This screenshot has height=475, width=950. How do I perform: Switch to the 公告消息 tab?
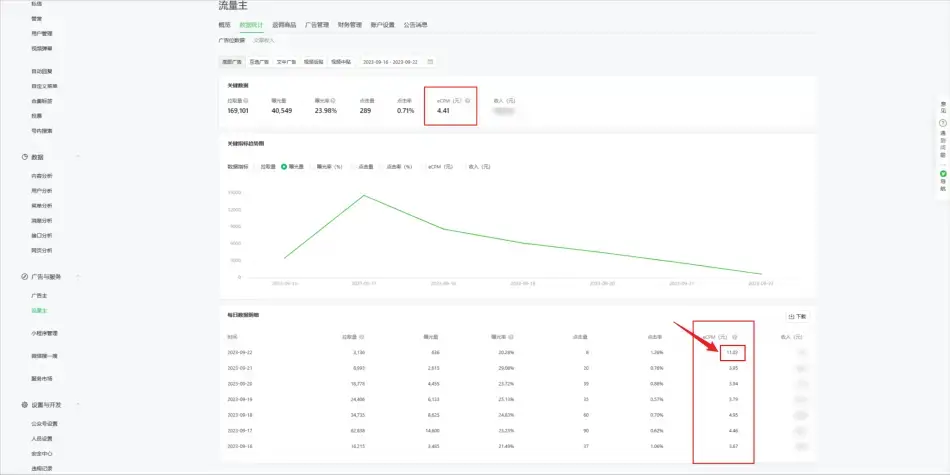tap(416, 25)
